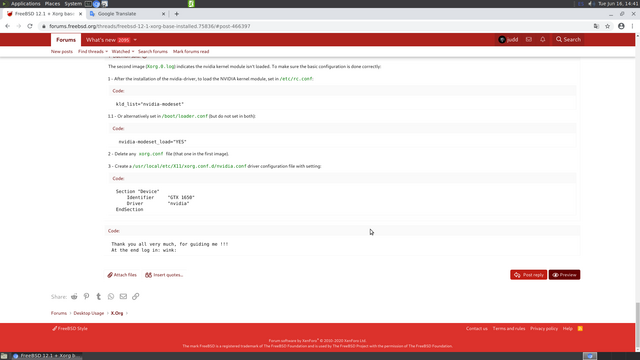The image size is (640, 360).
Task: Click the green application icon in top panel
Action: (x=191, y=4)
